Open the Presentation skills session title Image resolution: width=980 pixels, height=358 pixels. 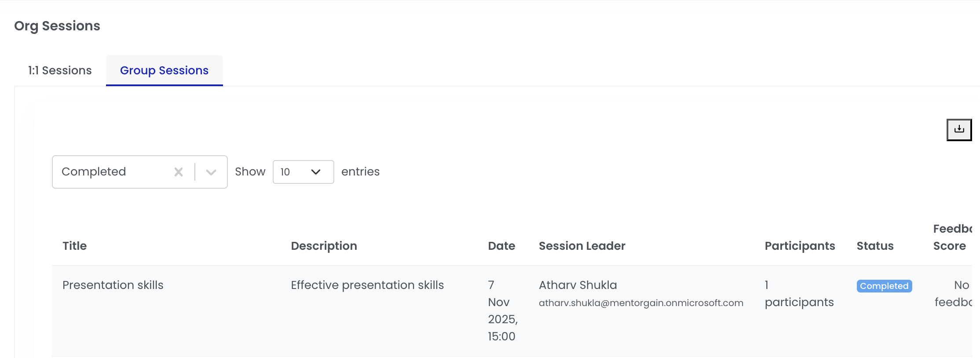pos(113,285)
